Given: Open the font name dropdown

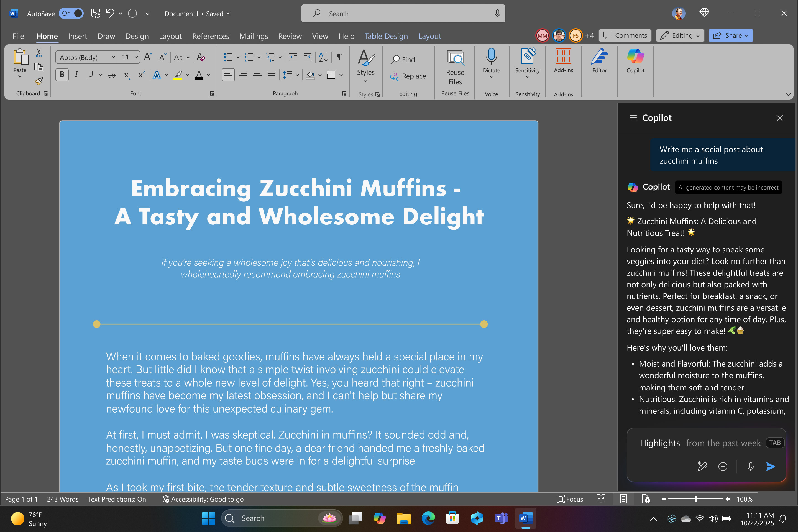Looking at the screenshot, I should 113,57.
